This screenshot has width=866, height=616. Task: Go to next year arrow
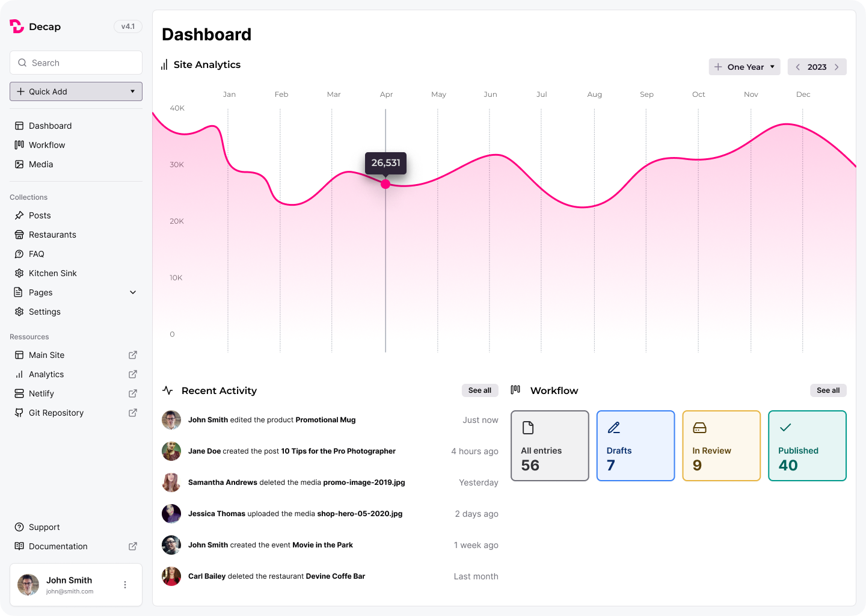tap(837, 67)
